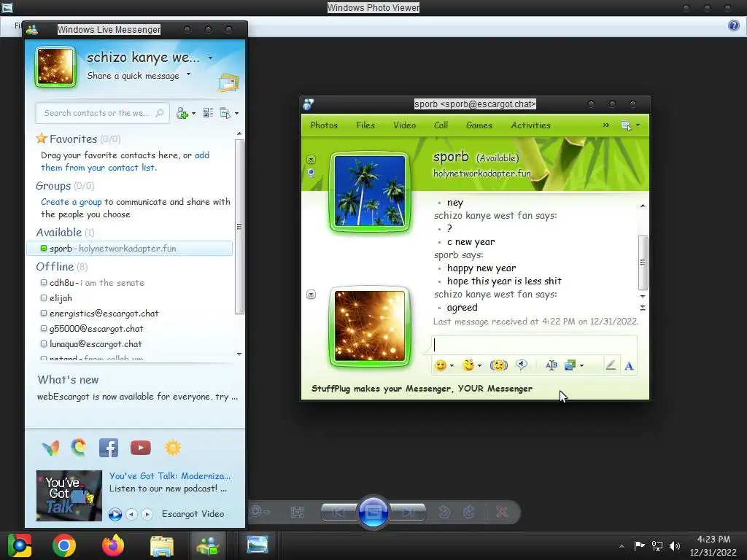Open the background picture icon
The width and height of the screenshot is (747, 560).
[x=570, y=365]
